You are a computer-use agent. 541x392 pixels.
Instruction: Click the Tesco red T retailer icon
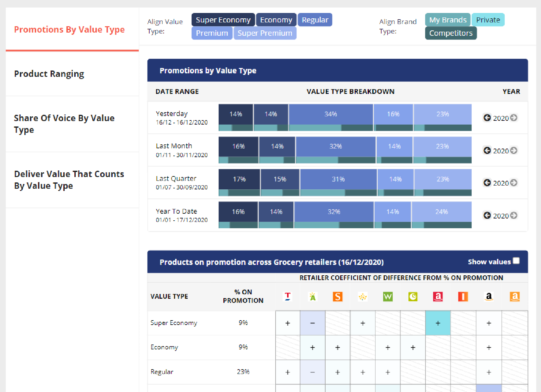coord(288,297)
